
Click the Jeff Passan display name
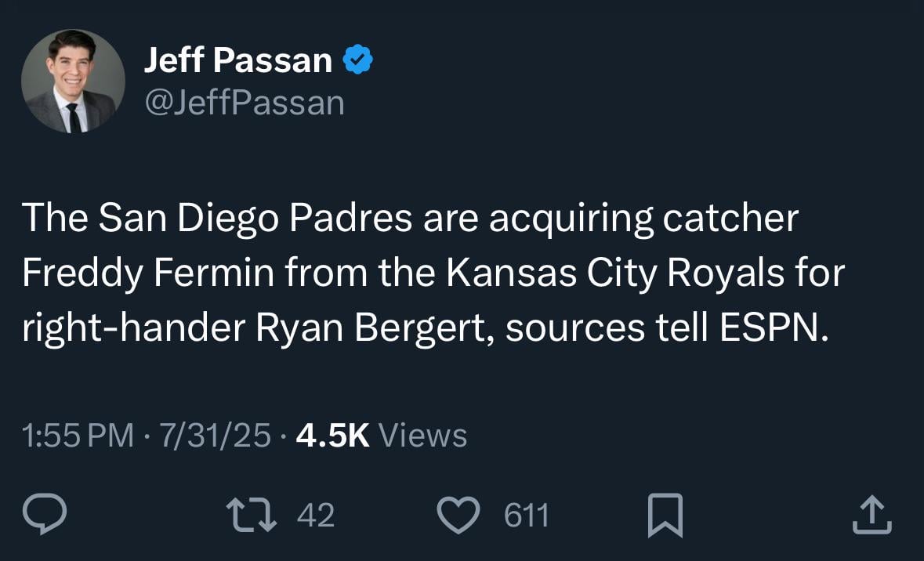point(237,60)
